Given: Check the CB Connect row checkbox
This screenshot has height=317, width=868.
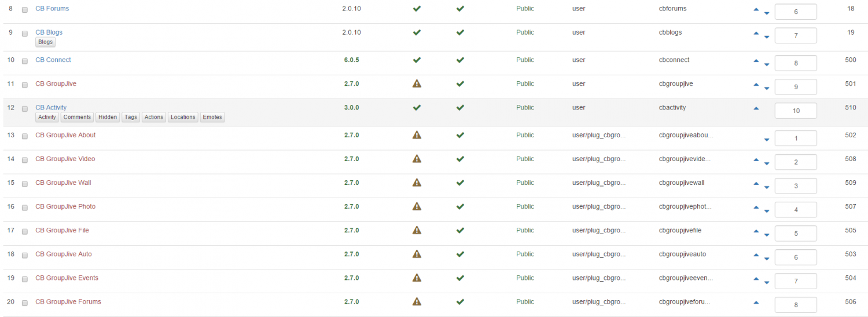Looking at the screenshot, I should [24, 61].
